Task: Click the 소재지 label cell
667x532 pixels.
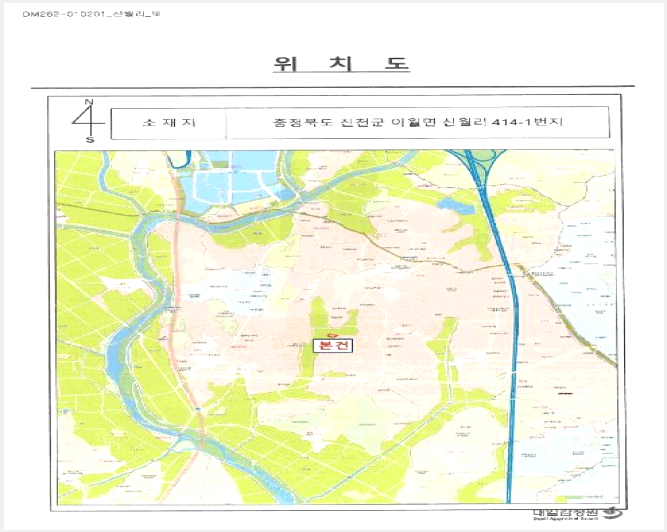Action: pyautogui.click(x=168, y=123)
